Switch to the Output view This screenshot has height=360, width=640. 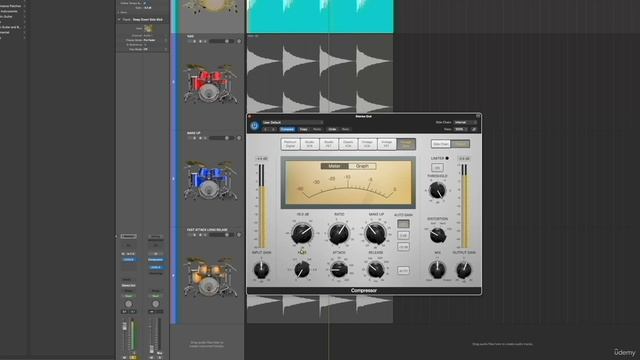pos(460,144)
